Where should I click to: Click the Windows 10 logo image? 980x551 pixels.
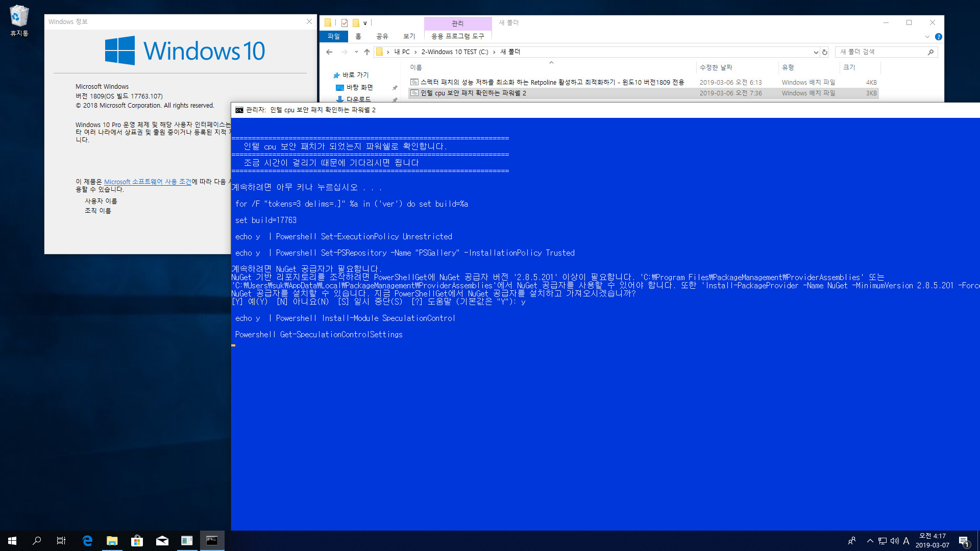coord(185,51)
